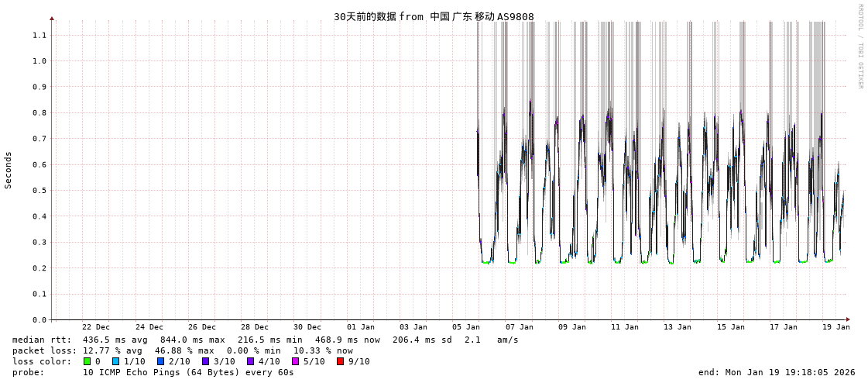Click the '28 Dec' x-axis label
The height and width of the screenshot is (383, 868).
[255, 327]
